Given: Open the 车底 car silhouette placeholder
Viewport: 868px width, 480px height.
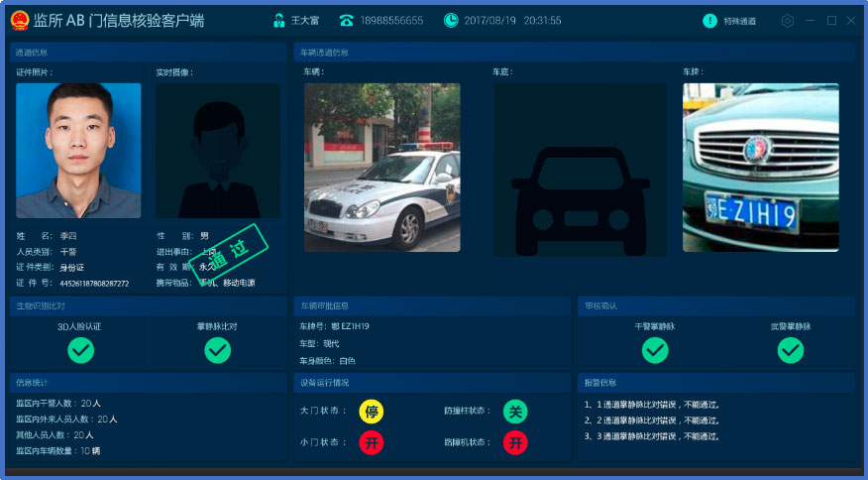Looking at the screenshot, I should click(580, 170).
